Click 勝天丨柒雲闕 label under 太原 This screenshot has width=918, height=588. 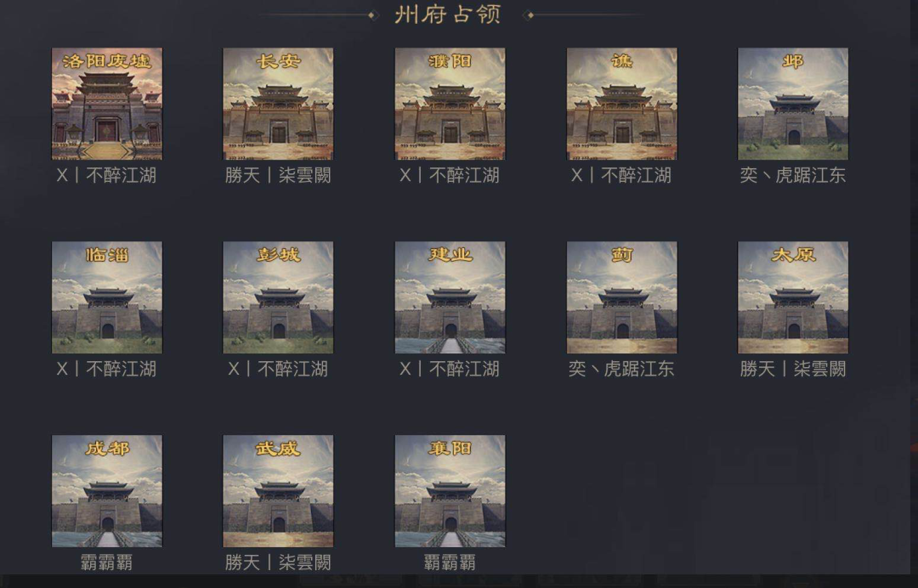click(x=793, y=369)
